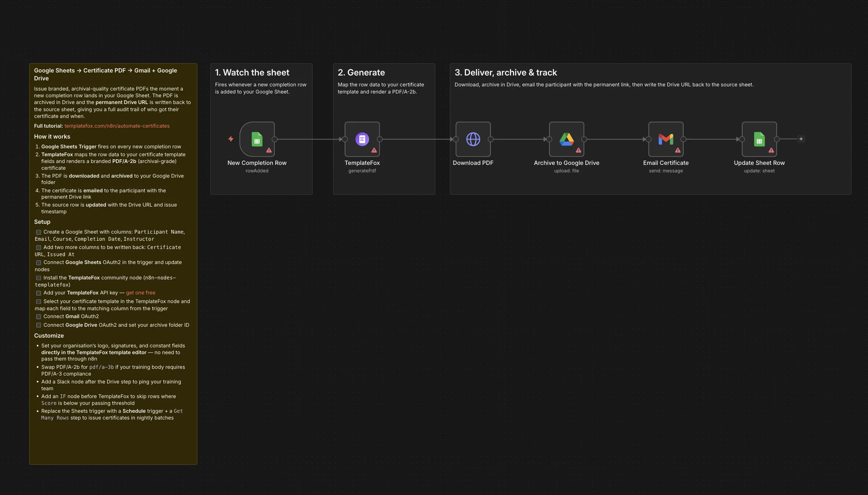Follow the 'get one free' API key link

pyautogui.click(x=141, y=293)
